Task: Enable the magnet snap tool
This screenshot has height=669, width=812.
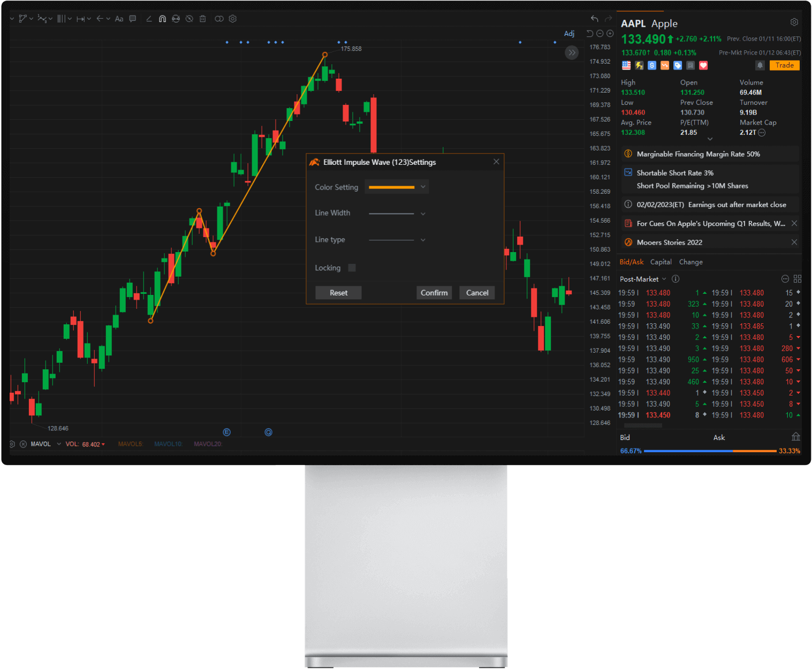Action: [163, 19]
